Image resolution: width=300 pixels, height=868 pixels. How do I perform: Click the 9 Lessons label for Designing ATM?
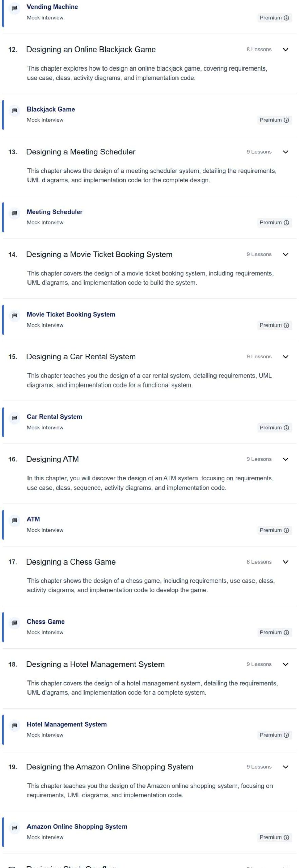pyautogui.click(x=259, y=459)
